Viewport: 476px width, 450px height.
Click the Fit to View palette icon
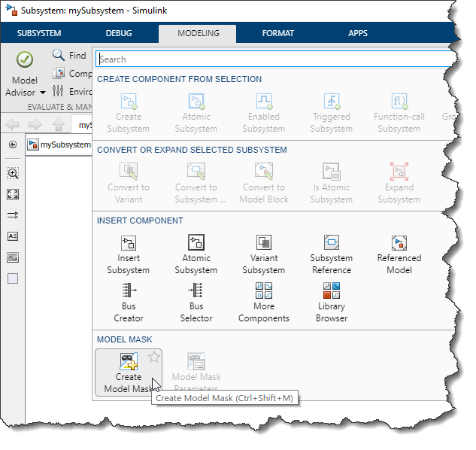(x=13, y=194)
